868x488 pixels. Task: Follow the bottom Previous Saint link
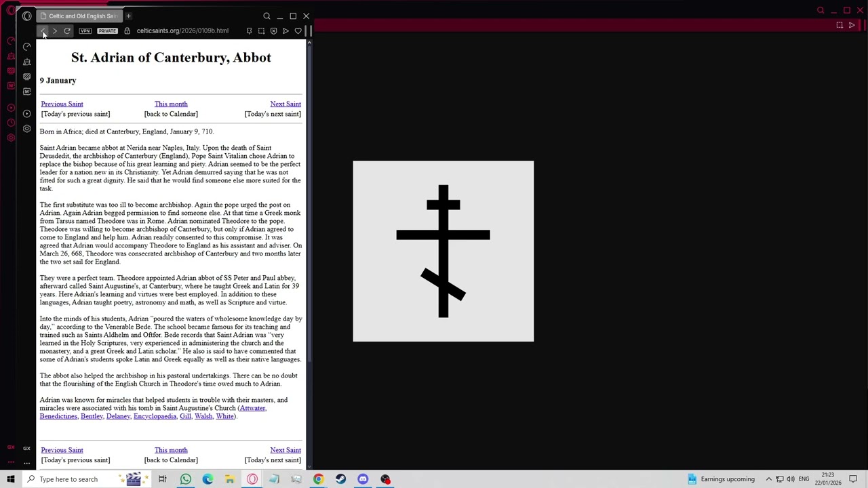click(62, 450)
